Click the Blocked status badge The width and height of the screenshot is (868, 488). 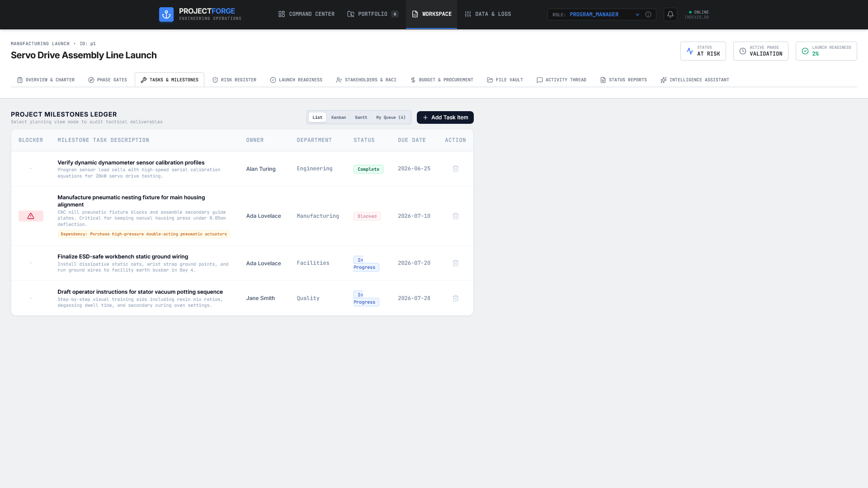pos(367,216)
